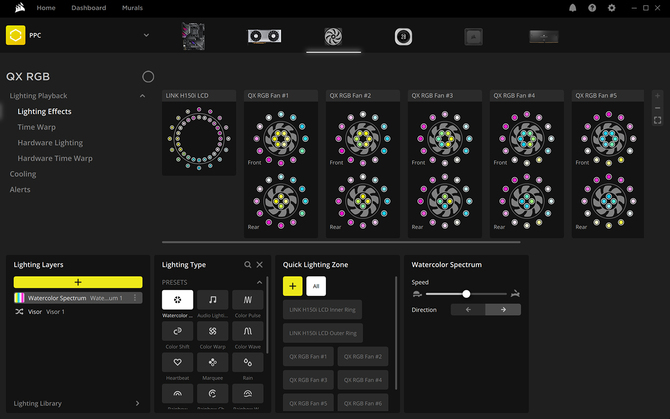Set direction to right arrow
The height and width of the screenshot is (419, 670).
(503, 310)
